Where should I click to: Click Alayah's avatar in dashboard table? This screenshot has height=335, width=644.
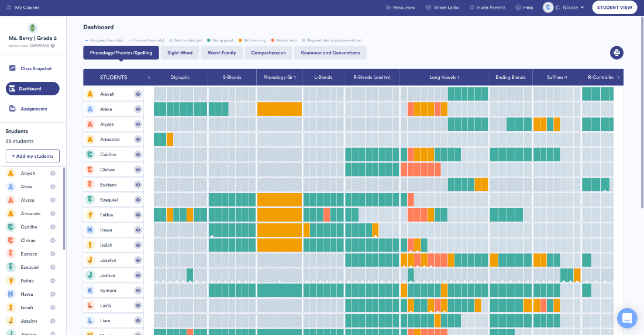click(x=90, y=94)
